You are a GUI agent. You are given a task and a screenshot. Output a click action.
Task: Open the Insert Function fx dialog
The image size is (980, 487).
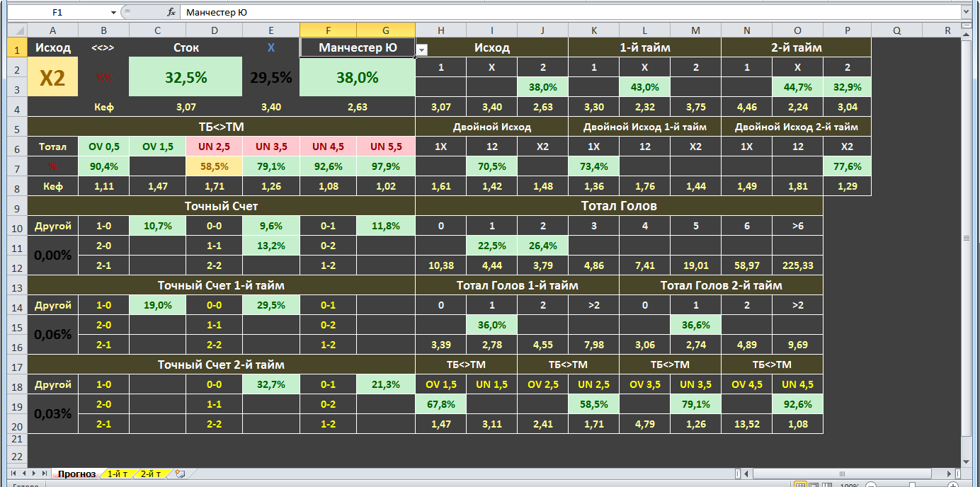click(171, 12)
